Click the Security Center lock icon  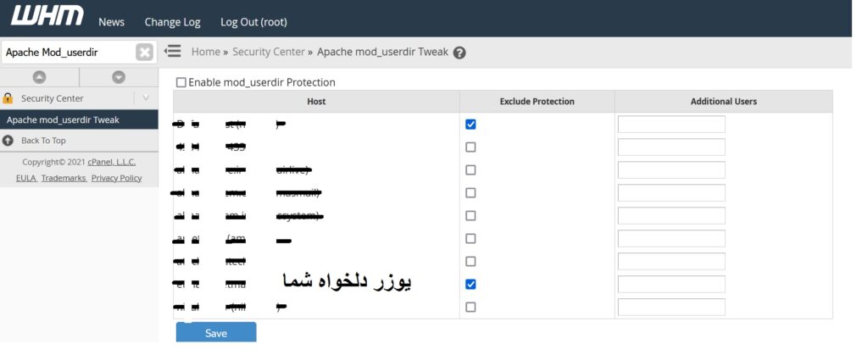[x=8, y=98]
